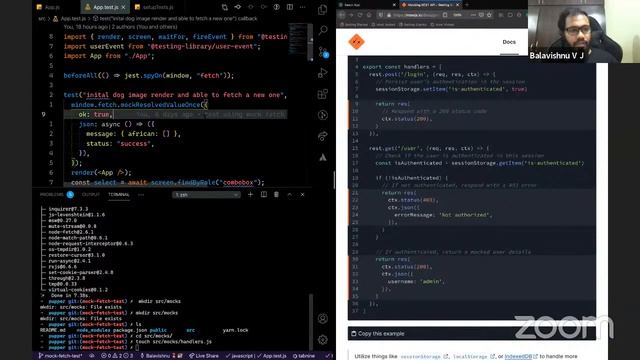
Task: Click the Getting Started bookmark
Action: tap(354, 24)
